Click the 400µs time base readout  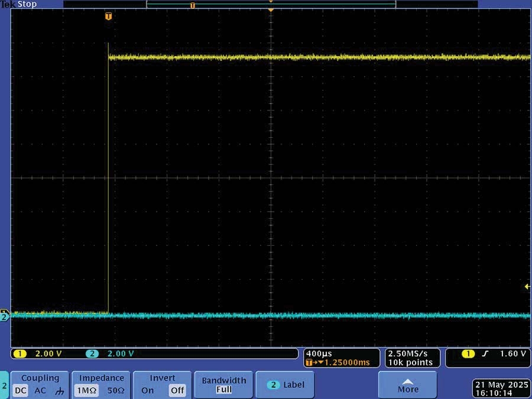click(319, 354)
